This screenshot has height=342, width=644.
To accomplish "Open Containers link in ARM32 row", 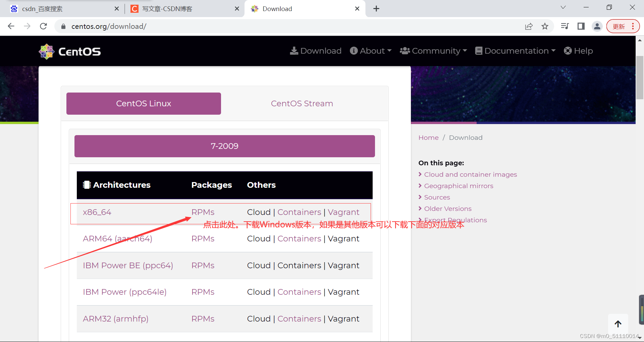I will [300, 319].
